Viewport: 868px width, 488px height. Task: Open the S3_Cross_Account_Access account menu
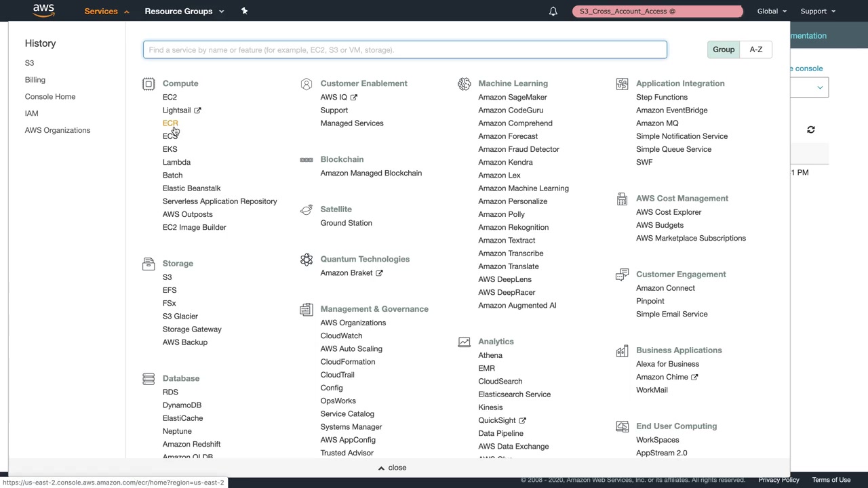click(x=657, y=11)
